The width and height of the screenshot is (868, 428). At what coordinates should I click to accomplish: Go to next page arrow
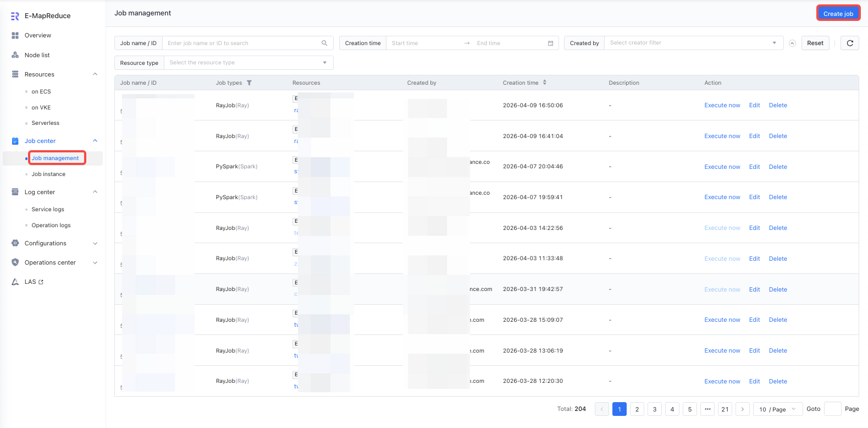pyautogui.click(x=743, y=409)
